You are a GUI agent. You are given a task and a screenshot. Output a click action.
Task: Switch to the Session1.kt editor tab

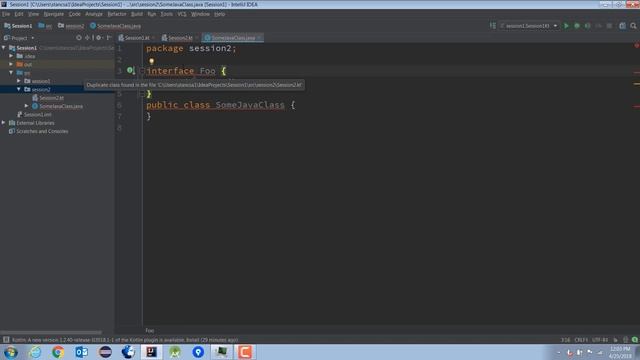pyautogui.click(x=137, y=38)
